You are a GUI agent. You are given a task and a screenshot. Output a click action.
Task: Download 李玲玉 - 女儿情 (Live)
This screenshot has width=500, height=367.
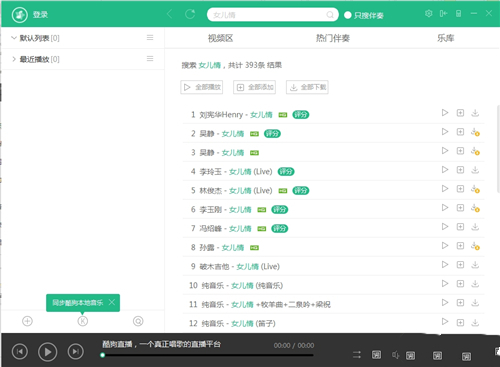tap(475, 170)
